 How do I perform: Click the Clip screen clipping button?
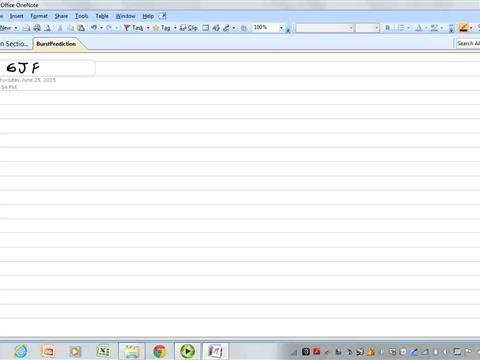click(x=189, y=28)
